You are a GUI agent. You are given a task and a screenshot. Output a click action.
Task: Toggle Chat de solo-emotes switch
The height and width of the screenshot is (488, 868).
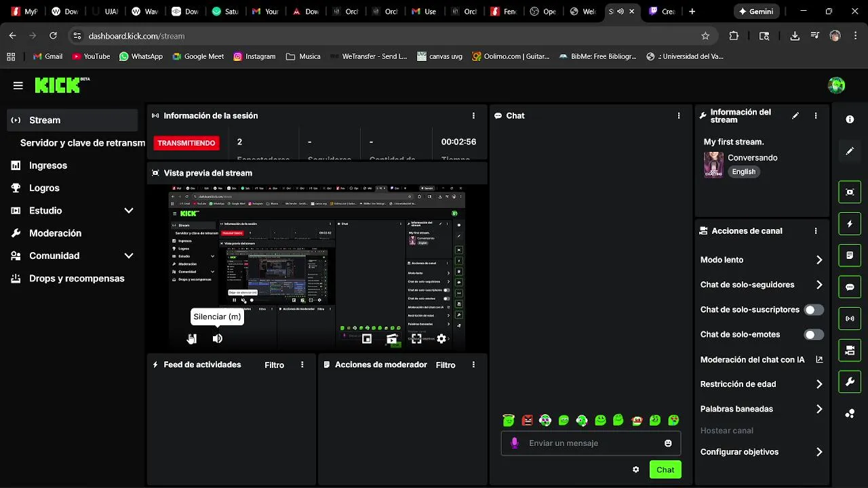[814, 335]
